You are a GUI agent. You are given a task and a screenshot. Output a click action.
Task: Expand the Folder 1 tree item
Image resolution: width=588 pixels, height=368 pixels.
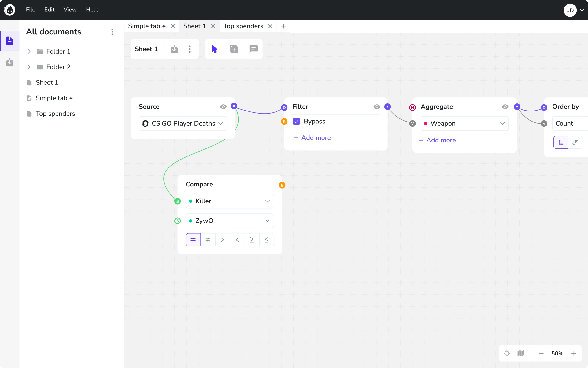(x=29, y=51)
